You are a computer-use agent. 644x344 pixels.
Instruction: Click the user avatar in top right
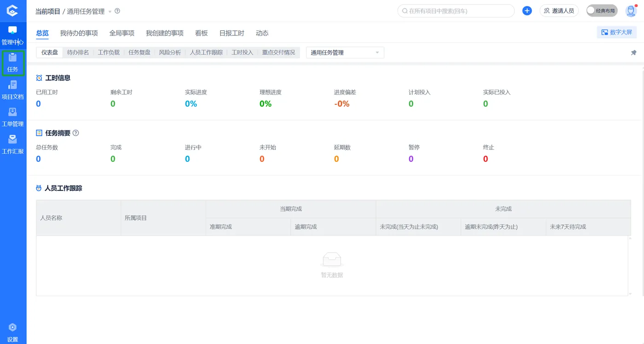(x=631, y=11)
